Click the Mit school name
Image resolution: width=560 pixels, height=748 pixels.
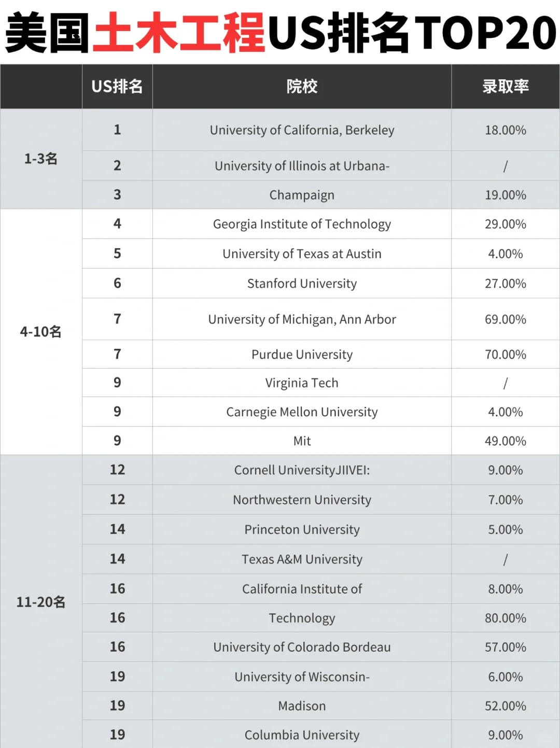(x=302, y=441)
